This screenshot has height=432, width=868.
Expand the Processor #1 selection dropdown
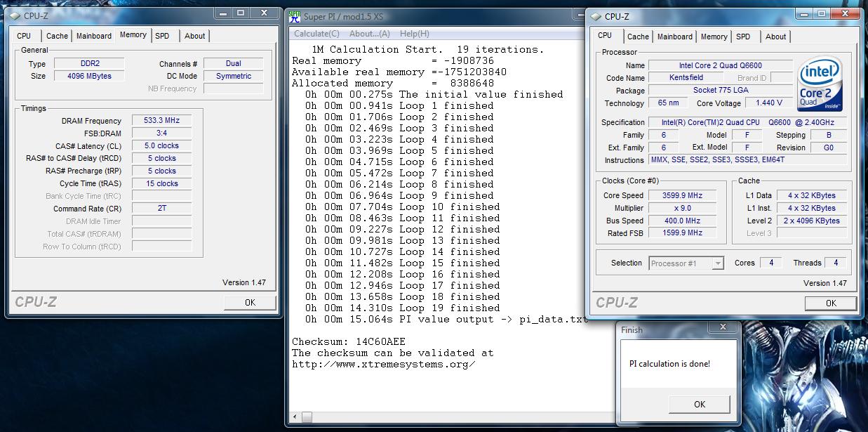[718, 263]
